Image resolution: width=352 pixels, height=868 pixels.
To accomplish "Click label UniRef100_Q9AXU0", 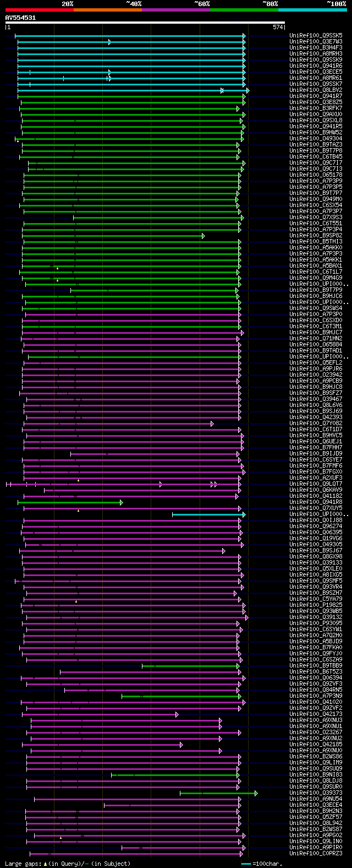I will point(316,114).
